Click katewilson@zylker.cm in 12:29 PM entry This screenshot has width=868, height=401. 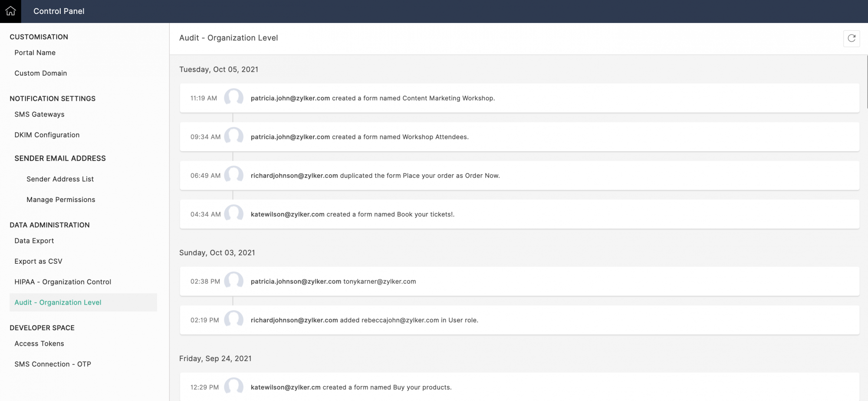(286, 387)
